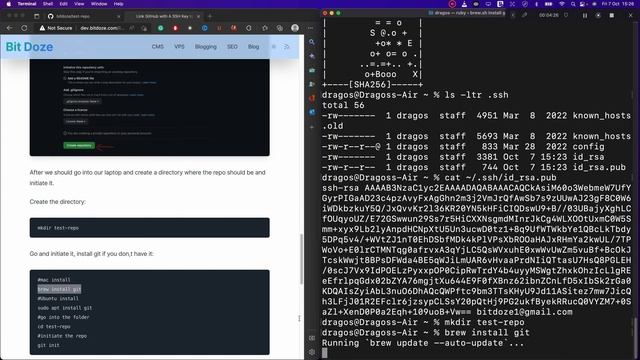The width and height of the screenshot is (640, 360).
Task: Open the Wi-Fi menu bar icon
Action: [x=562, y=4]
